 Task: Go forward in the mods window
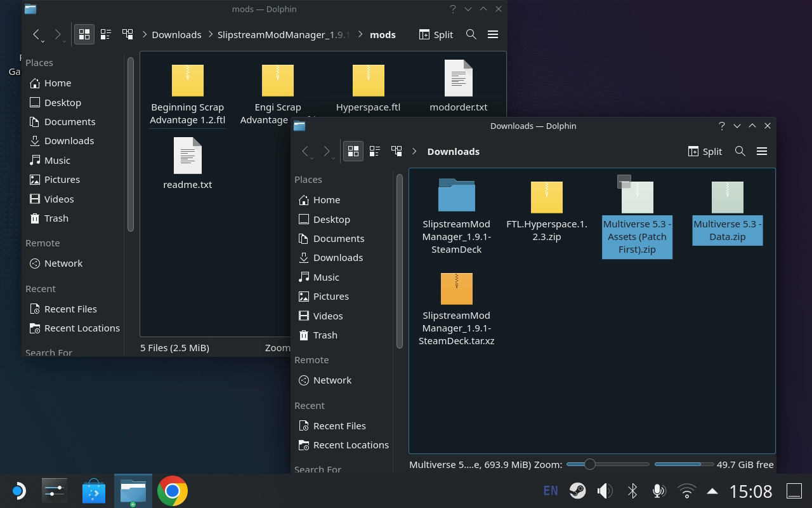58,35
